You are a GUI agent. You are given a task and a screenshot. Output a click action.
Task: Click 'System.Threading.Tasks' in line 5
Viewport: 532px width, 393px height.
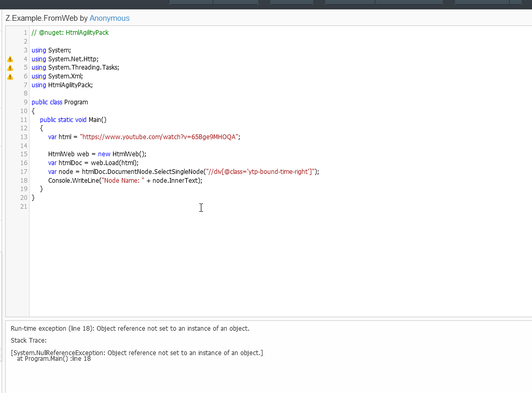[83, 67]
